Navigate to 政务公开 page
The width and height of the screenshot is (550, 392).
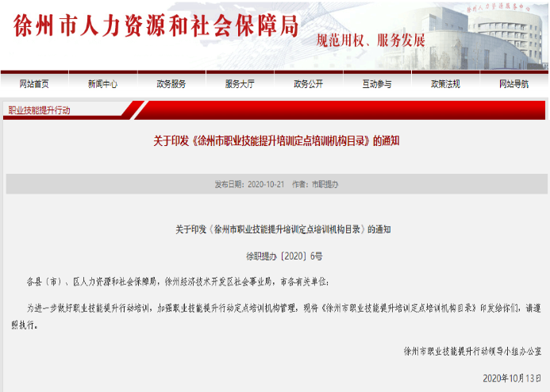click(x=308, y=83)
